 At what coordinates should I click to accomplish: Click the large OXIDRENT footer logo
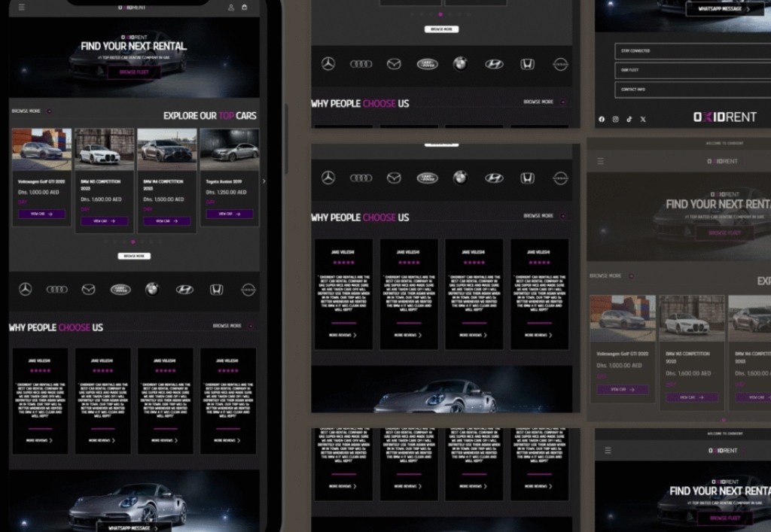pyautogui.click(x=724, y=117)
